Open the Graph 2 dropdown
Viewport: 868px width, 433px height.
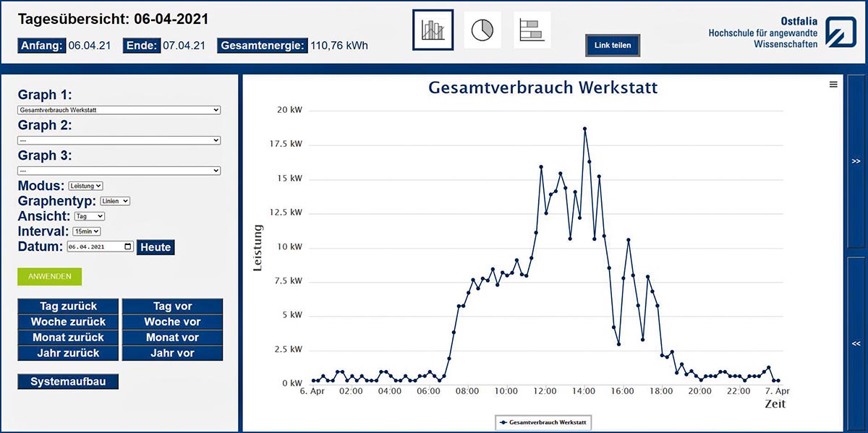[x=119, y=140]
